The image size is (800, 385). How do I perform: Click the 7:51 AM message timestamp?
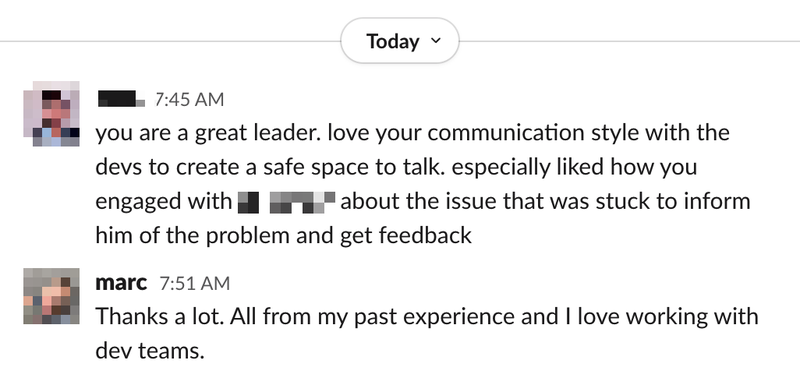click(x=195, y=283)
